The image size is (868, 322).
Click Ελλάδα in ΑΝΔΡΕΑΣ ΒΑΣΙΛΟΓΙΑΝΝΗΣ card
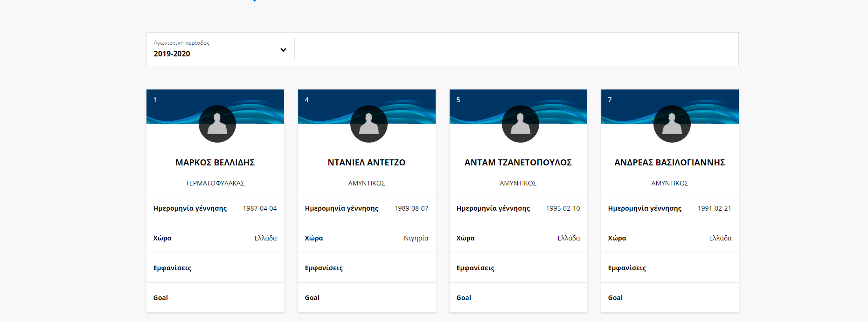[x=720, y=238]
